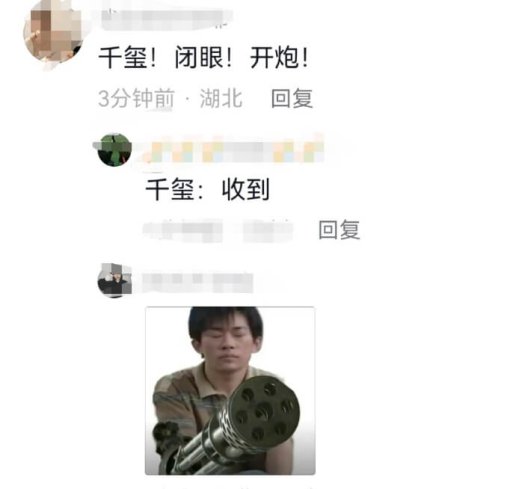Select the reply text 千玺：收到

point(207,189)
